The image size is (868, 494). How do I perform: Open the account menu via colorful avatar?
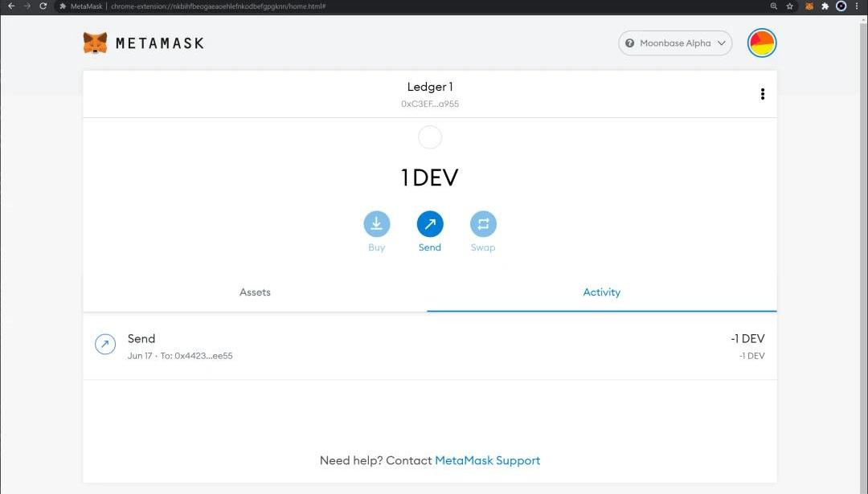pos(761,43)
